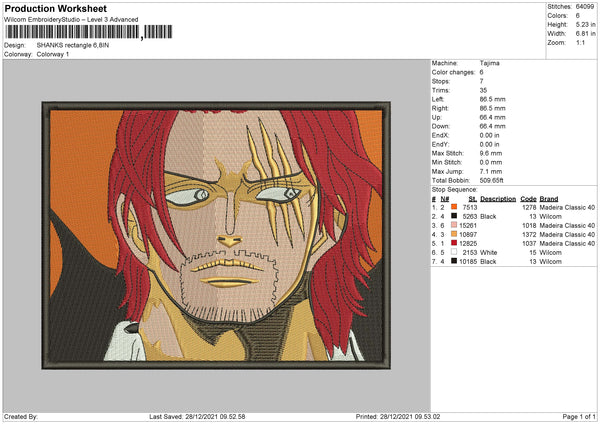Select stitch count "10897" in stop 4
This screenshot has width=600, height=424.
click(x=468, y=235)
